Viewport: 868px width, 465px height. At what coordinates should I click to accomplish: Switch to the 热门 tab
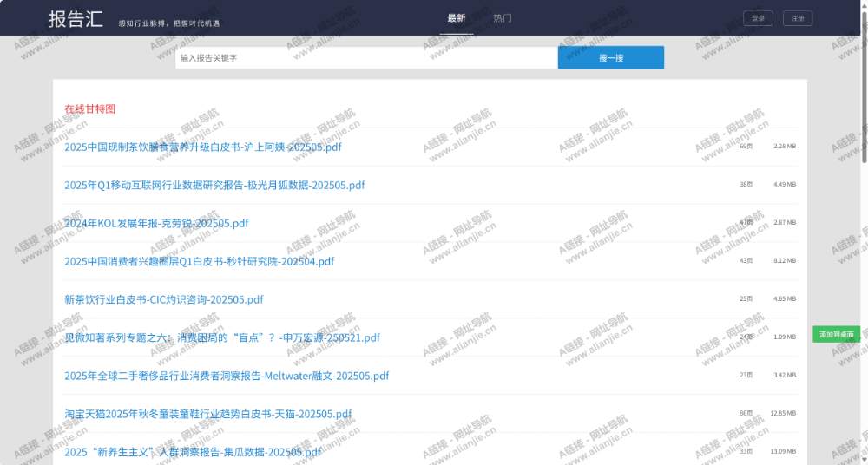click(x=503, y=18)
